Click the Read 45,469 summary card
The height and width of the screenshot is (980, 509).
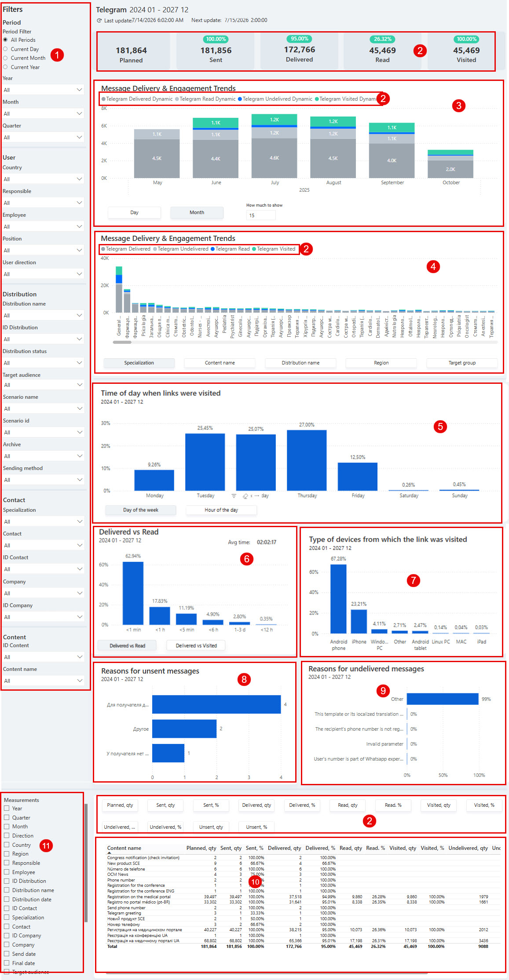[x=382, y=51]
